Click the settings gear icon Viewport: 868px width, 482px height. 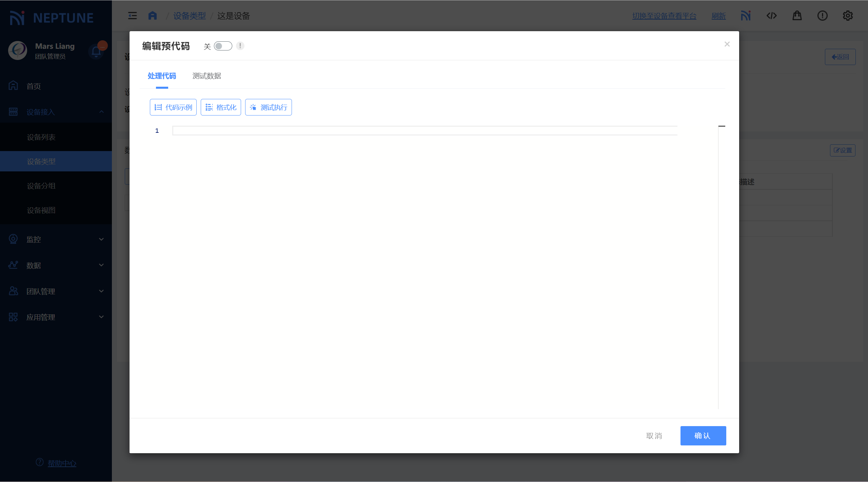click(x=848, y=16)
